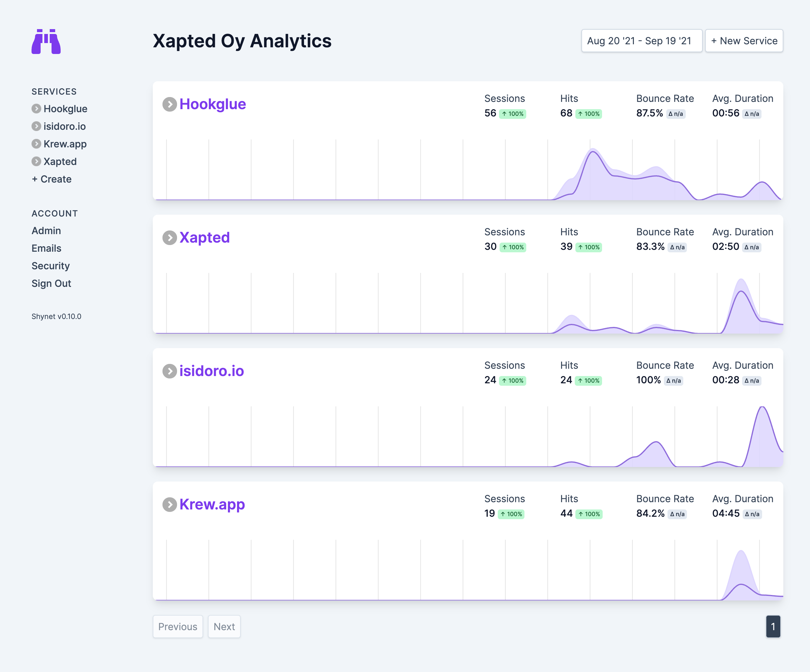Open the Hookglue service title link
810x672 pixels.
[x=213, y=104]
